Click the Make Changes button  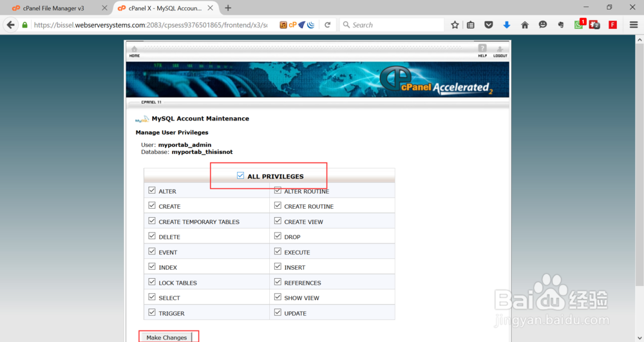click(x=166, y=337)
